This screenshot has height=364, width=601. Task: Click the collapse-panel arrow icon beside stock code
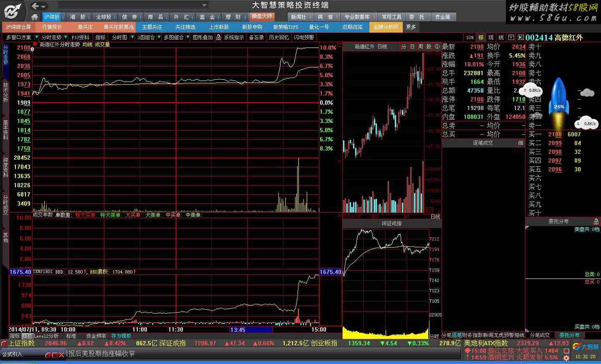pos(521,38)
